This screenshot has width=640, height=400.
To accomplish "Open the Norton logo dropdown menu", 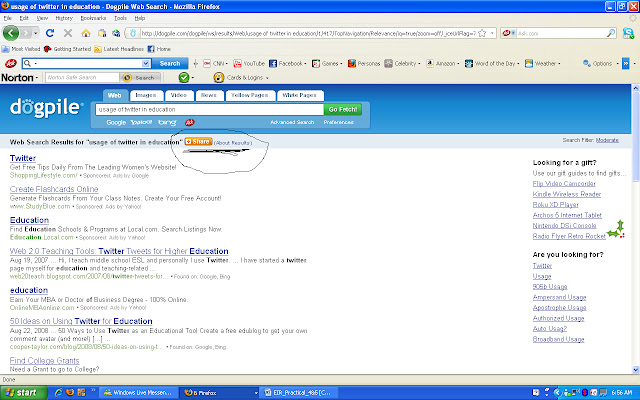I will click(x=20, y=77).
